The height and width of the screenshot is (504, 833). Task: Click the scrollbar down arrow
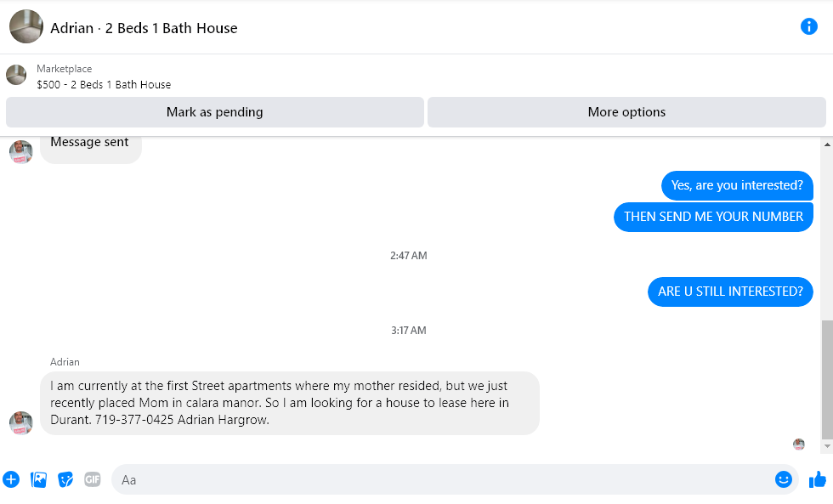(827, 446)
